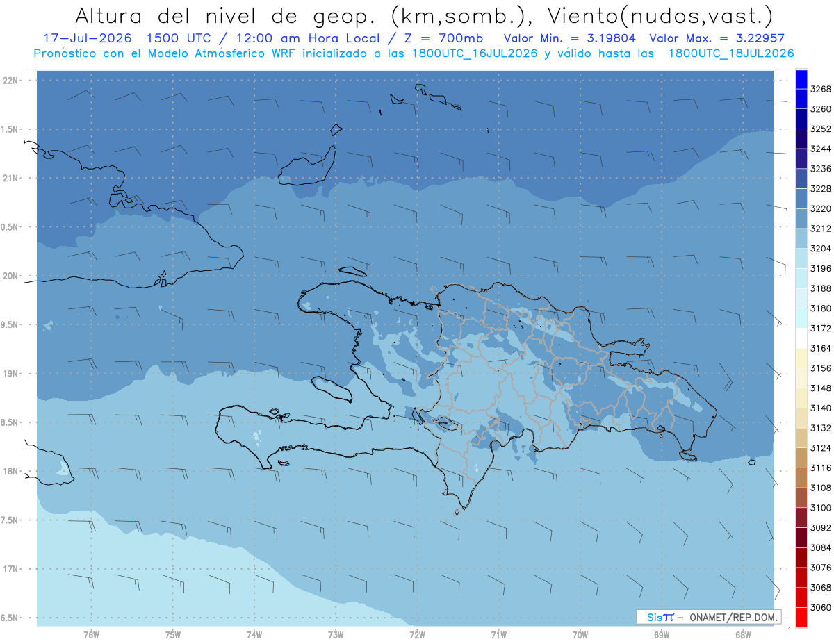Click the '20N' latitude label
The image size is (834, 644).
point(10,276)
